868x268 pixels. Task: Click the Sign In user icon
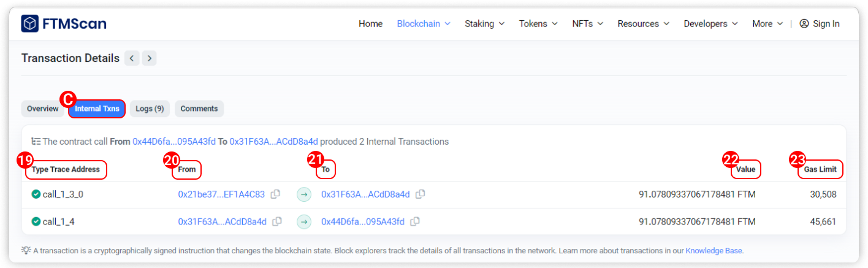click(x=804, y=24)
